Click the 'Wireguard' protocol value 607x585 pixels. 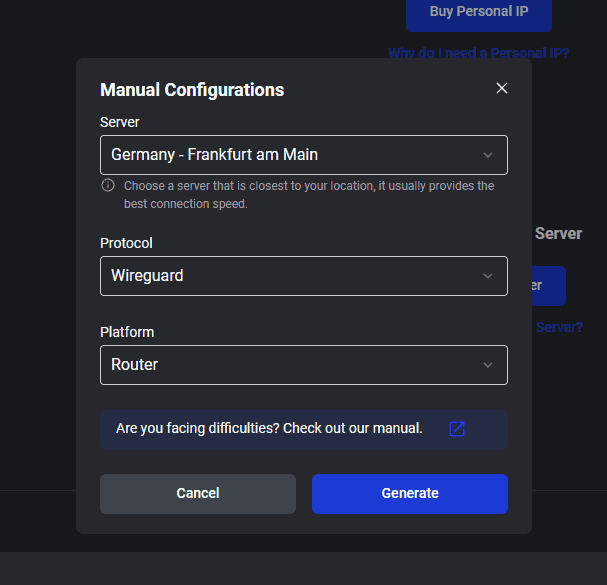coord(147,276)
